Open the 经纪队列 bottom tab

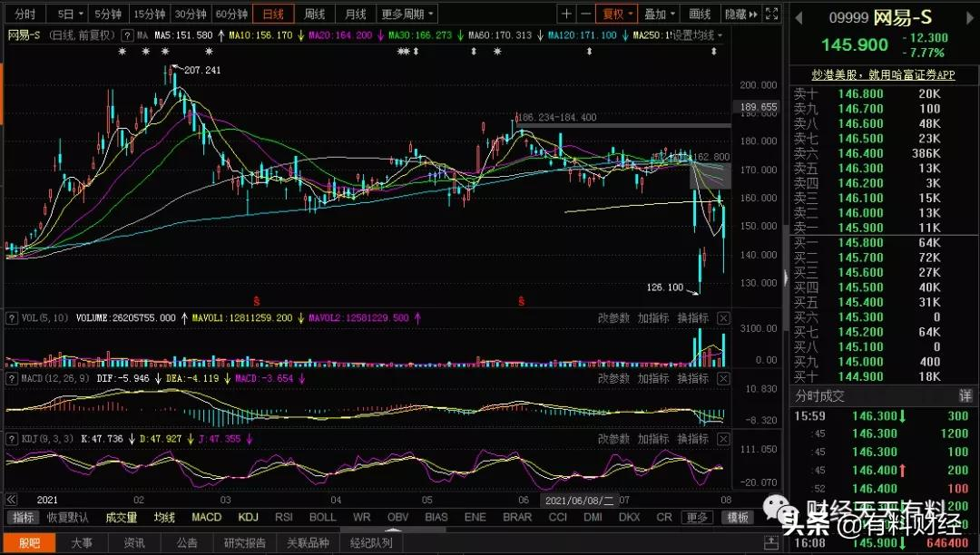371,542
